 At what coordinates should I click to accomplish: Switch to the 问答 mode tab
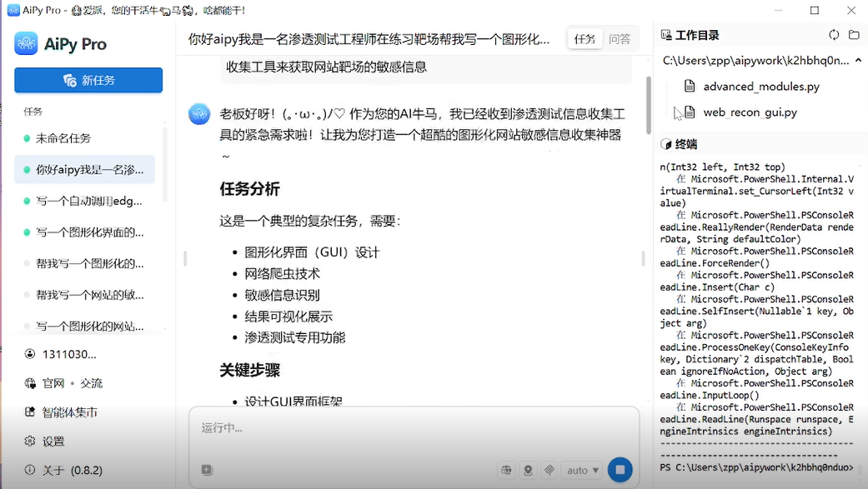click(x=620, y=38)
